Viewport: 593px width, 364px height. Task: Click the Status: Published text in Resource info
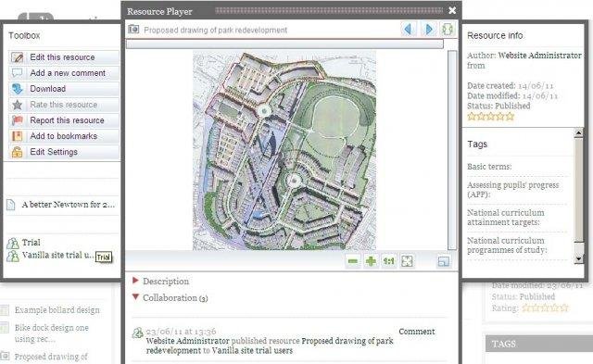498,106
